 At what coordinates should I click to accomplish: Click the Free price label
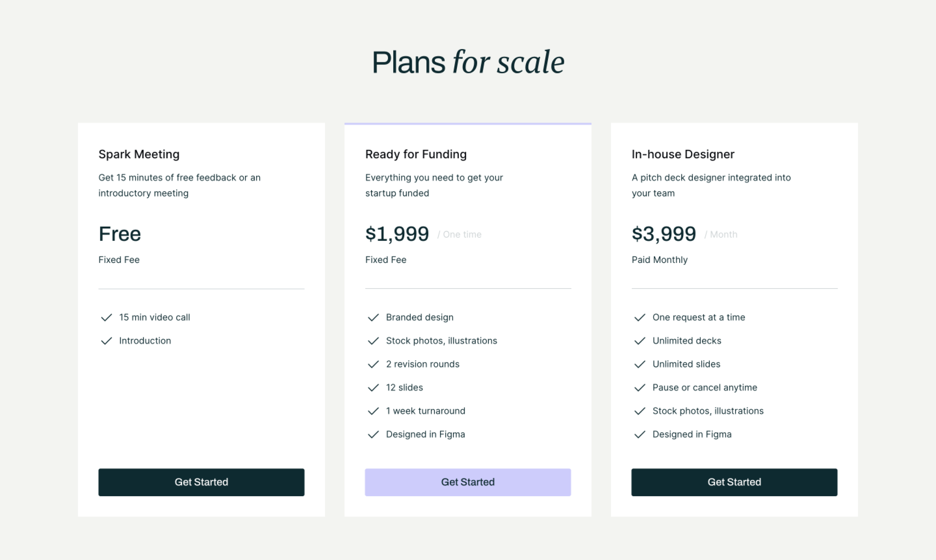[120, 234]
